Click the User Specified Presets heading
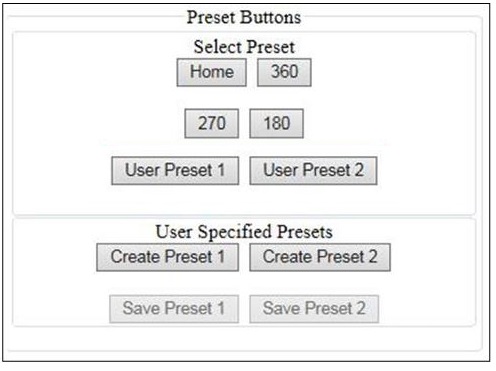 [x=244, y=232]
